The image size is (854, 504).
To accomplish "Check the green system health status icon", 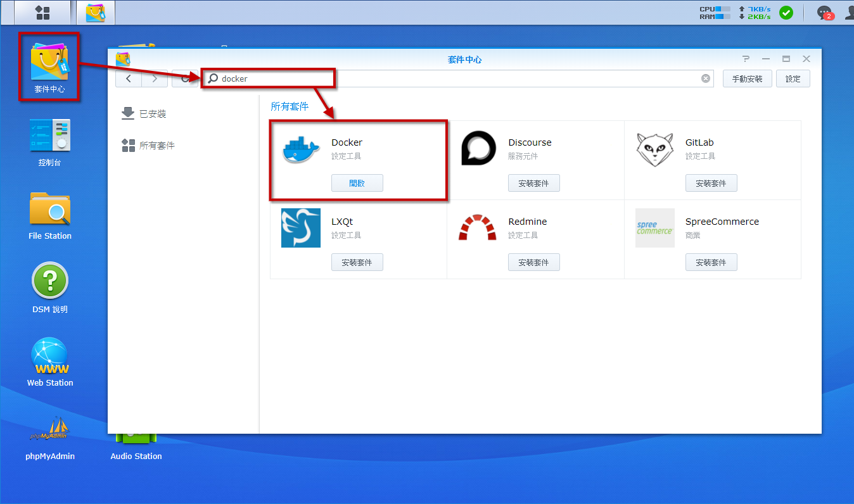I will [x=786, y=12].
